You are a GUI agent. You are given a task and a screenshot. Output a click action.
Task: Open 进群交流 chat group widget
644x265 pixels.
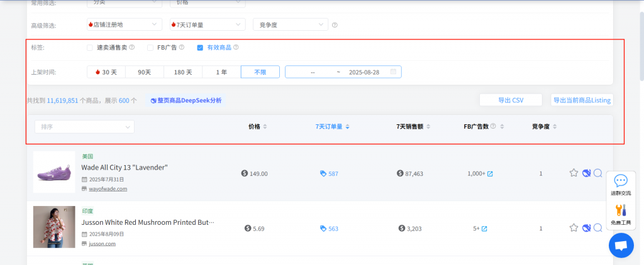pyautogui.click(x=621, y=185)
